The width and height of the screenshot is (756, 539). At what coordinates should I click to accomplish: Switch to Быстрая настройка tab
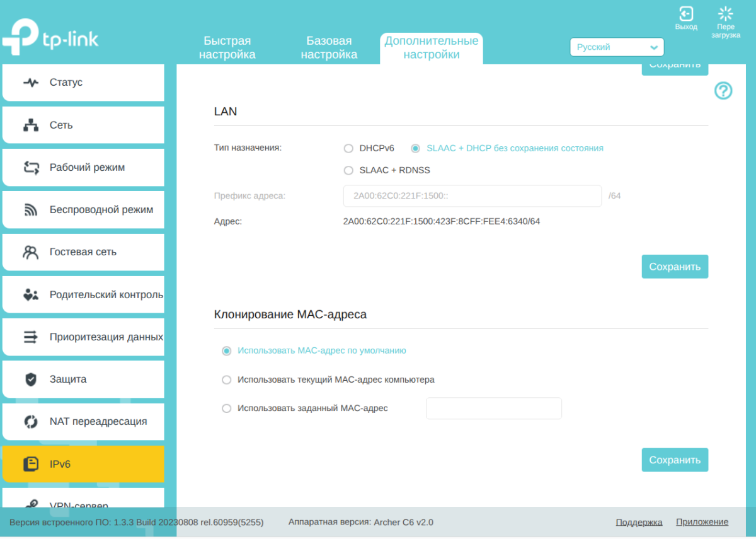(227, 48)
